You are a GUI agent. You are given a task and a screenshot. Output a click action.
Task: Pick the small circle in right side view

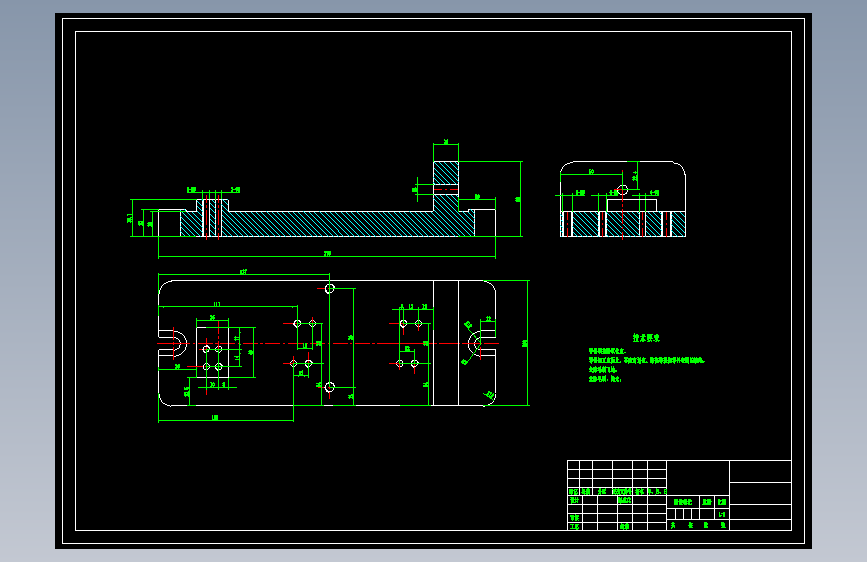coord(623,190)
